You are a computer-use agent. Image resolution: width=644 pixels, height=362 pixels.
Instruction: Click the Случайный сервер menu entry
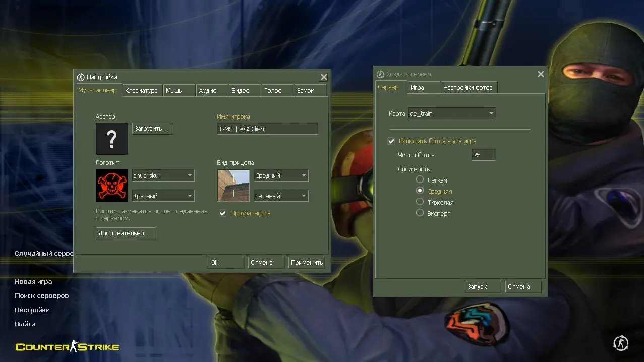click(x=44, y=254)
